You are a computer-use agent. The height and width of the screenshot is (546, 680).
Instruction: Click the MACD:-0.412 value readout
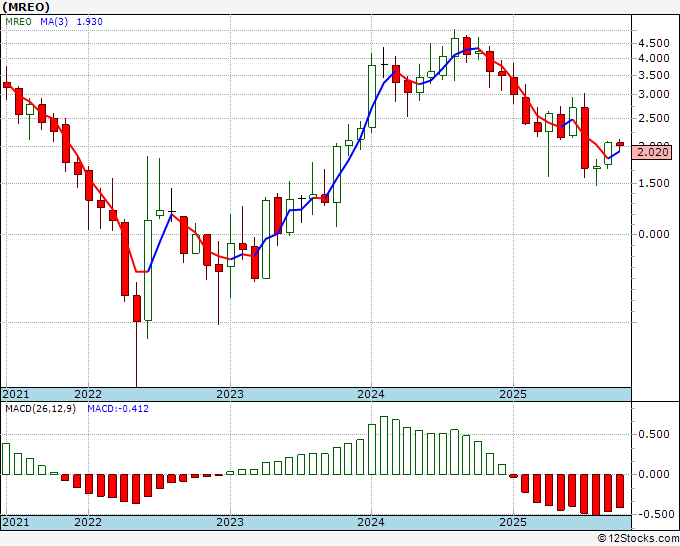tap(118, 409)
